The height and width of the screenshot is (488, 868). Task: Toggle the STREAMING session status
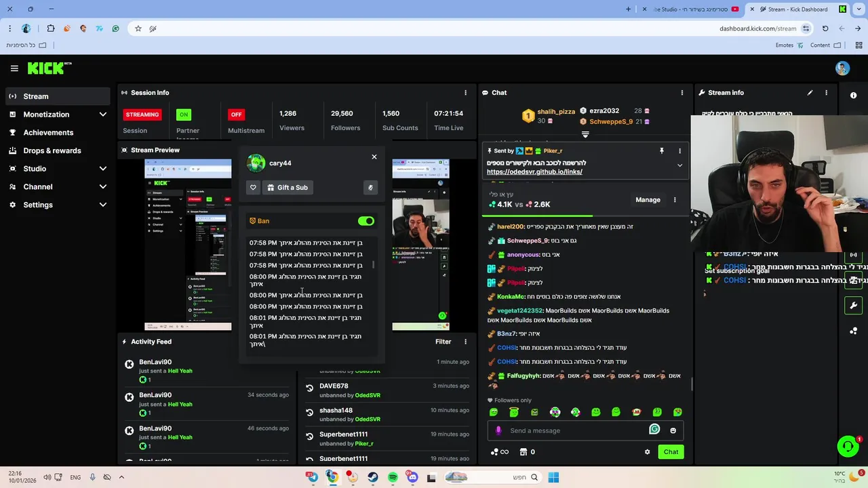[x=142, y=115]
